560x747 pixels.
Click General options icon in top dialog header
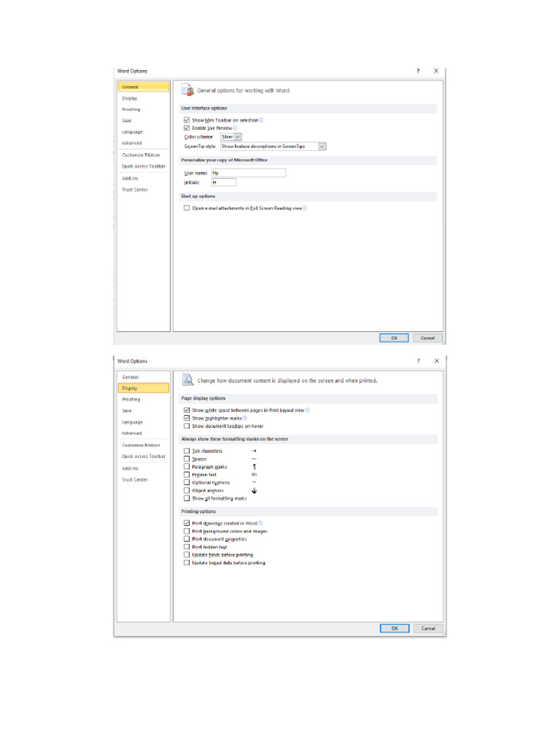click(188, 90)
